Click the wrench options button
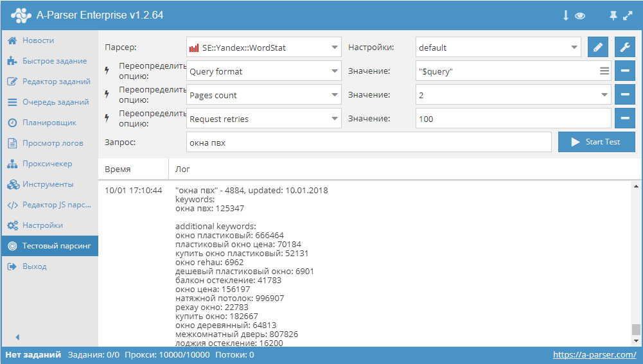Screen dimensions: 643x364 (x=625, y=47)
